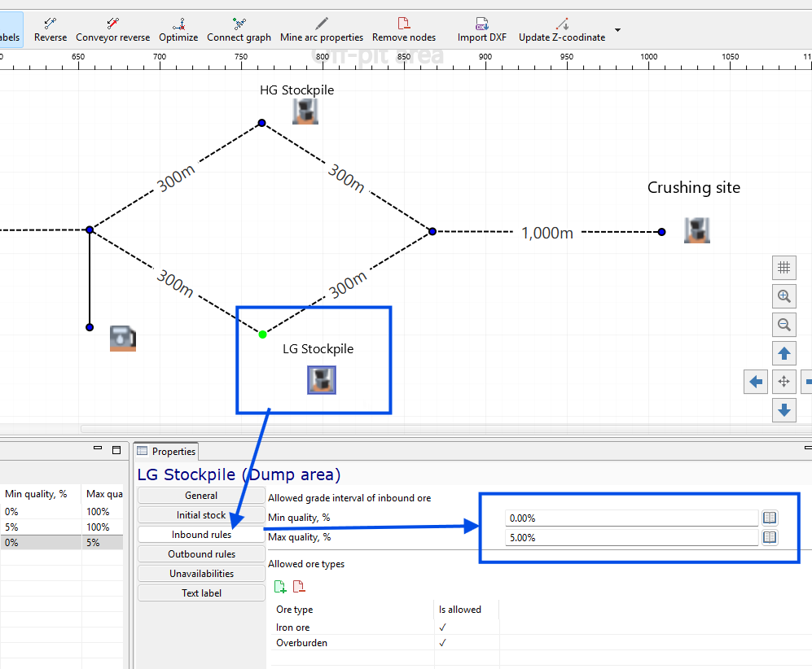The image size is (812, 669).
Task: Zoom out on the map view
Action: 784,325
